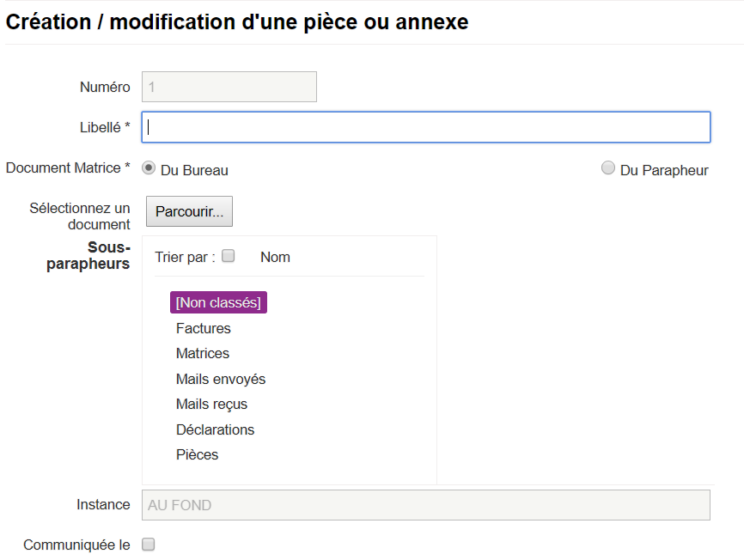Select the Déclarations sub-parapheur
Screen dimensions: 744x560
click(215, 429)
